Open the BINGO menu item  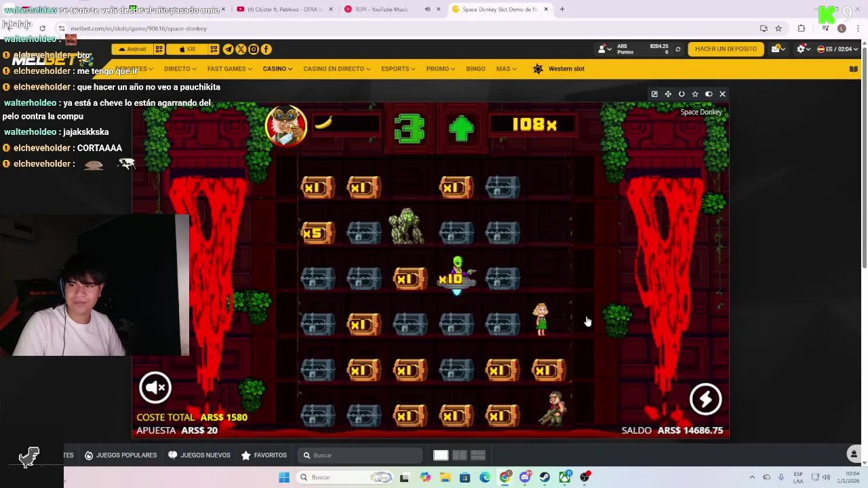475,68
